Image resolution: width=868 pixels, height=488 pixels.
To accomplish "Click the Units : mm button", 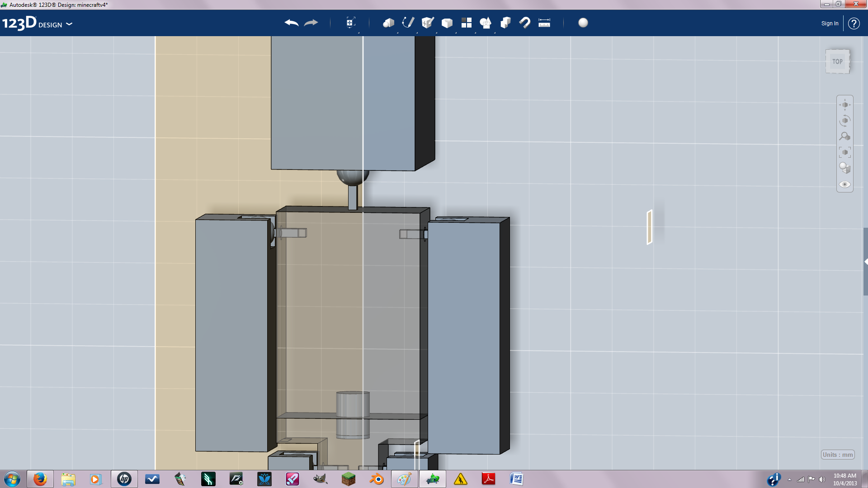I will click(x=838, y=455).
